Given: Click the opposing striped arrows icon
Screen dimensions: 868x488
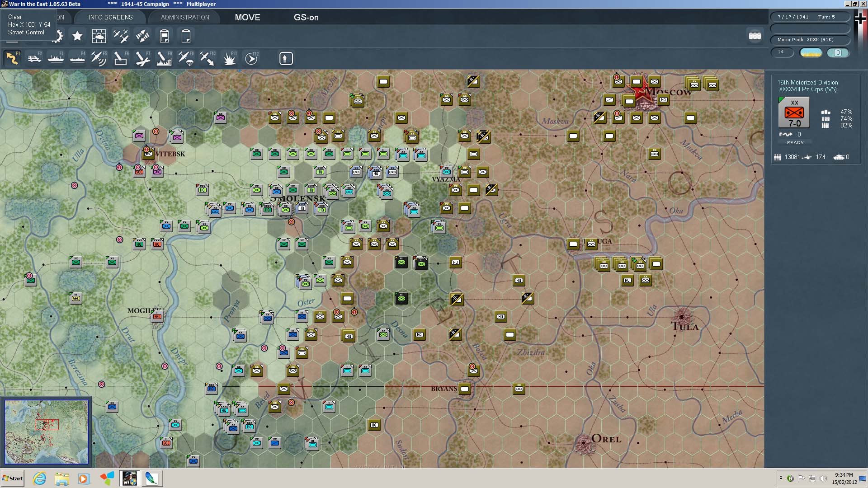Looking at the screenshot, I should point(142,36).
